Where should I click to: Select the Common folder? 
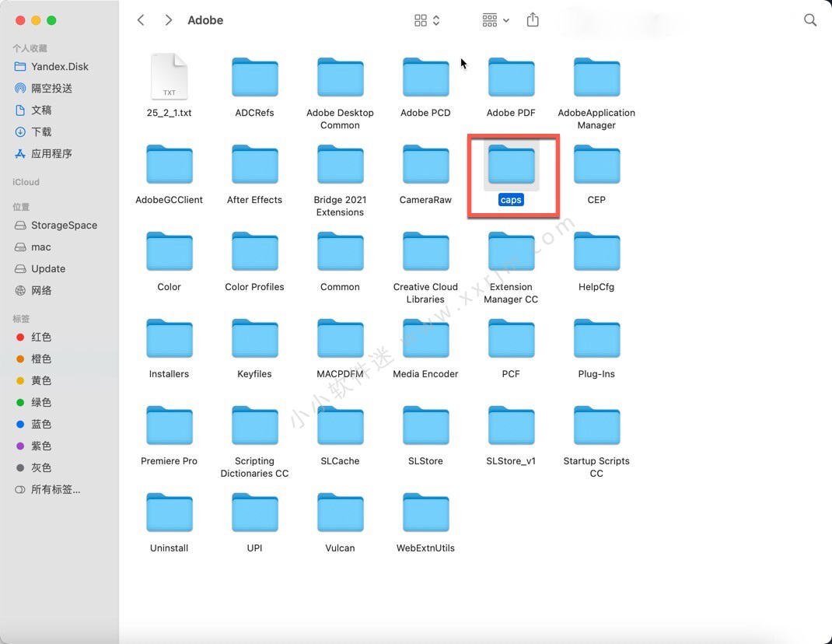point(340,251)
